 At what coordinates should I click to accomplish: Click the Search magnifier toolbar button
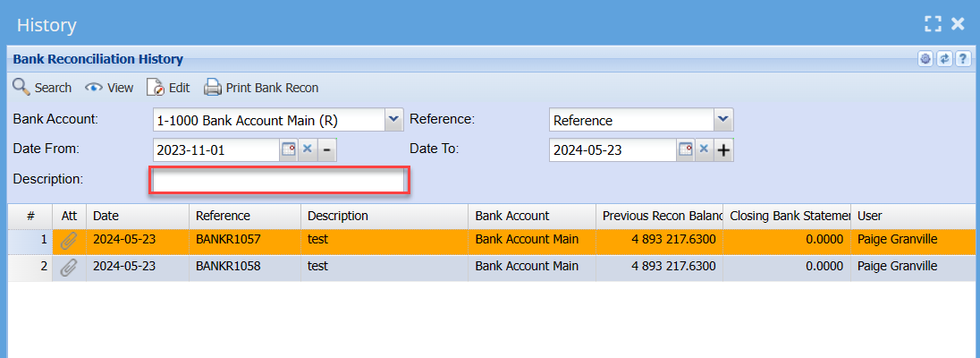click(21, 88)
